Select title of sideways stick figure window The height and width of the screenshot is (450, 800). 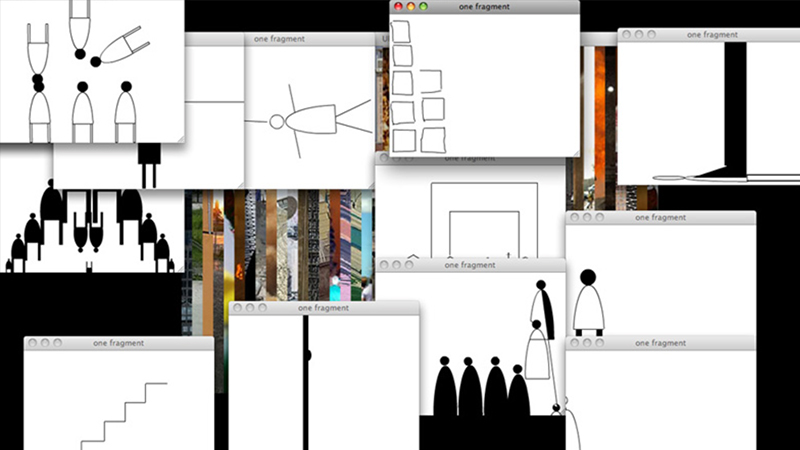[280, 39]
